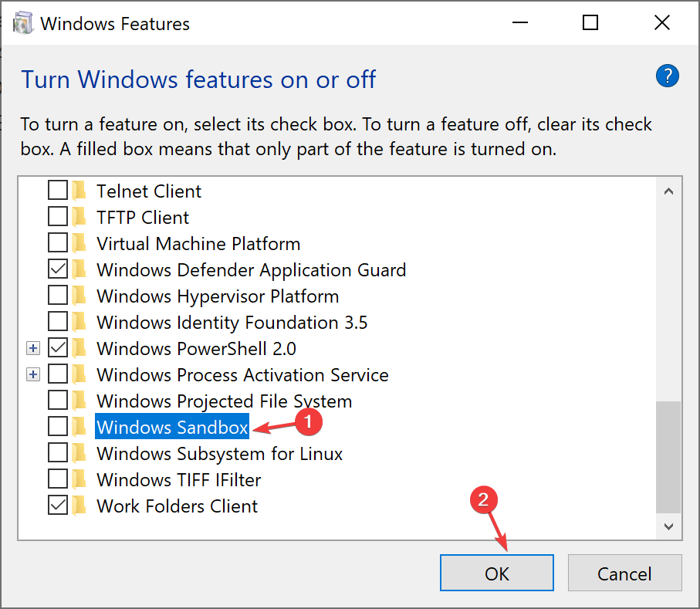Select the Windows Identity Foundation 3.5 label

pyautogui.click(x=232, y=323)
